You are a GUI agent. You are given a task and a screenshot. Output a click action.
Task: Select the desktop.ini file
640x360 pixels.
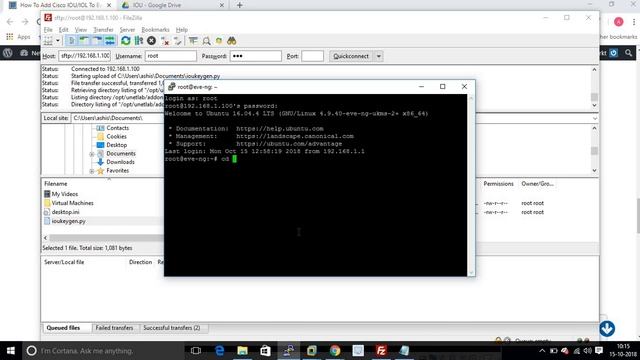pos(65,212)
